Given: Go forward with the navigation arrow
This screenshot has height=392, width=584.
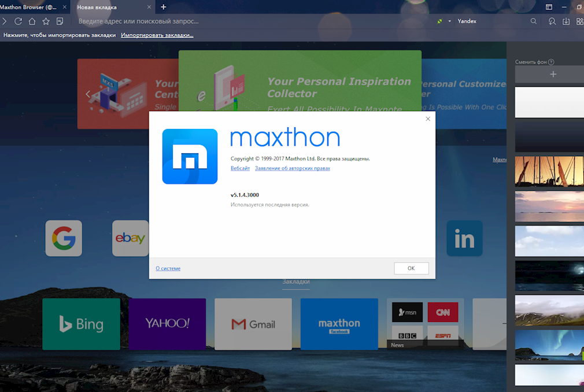Looking at the screenshot, I should click(x=5, y=21).
